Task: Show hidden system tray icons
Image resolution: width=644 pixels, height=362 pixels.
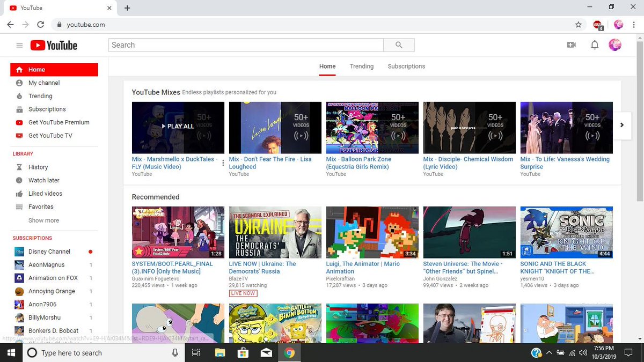Action: pyautogui.click(x=548, y=352)
